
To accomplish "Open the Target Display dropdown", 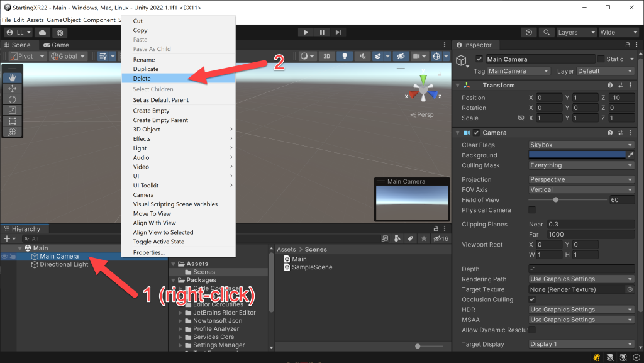I will [x=581, y=344].
